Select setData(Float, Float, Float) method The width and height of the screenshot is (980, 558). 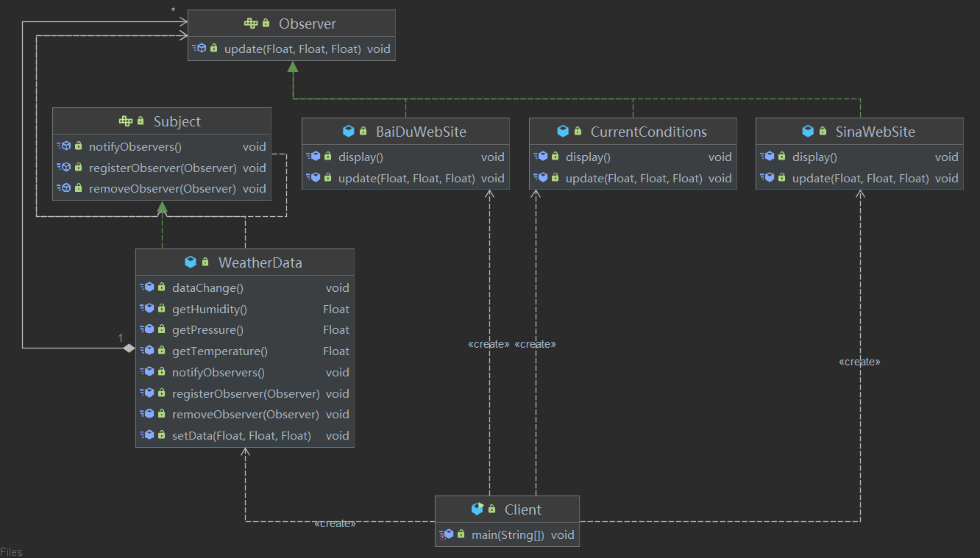point(245,436)
